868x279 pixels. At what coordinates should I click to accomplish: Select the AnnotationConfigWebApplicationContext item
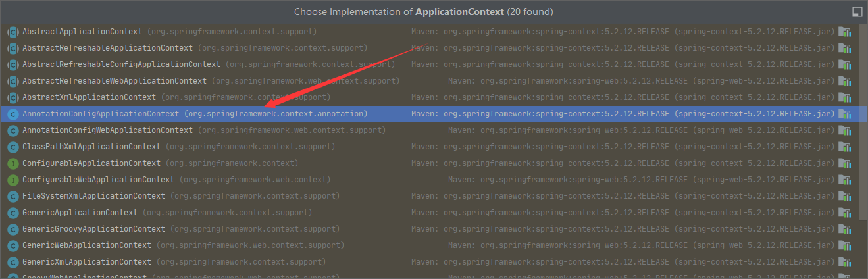point(107,130)
